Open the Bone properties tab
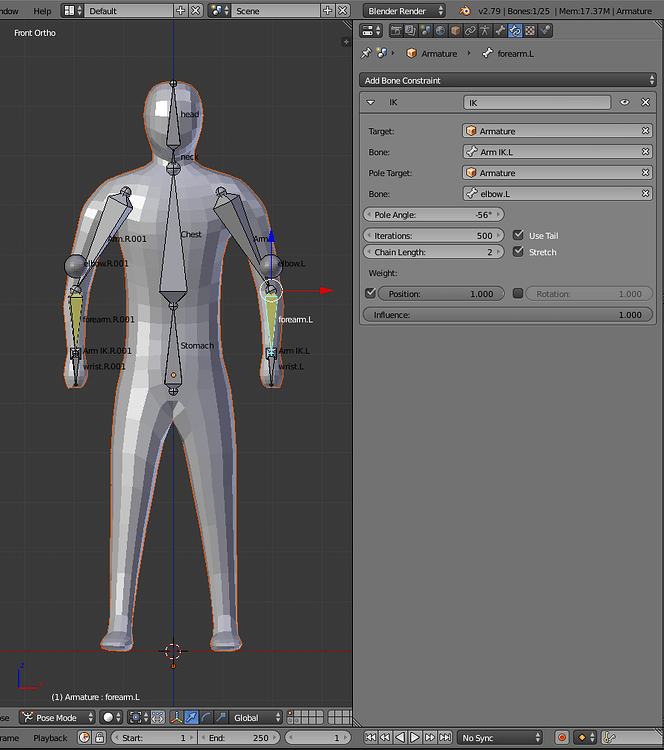 click(499, 31)
